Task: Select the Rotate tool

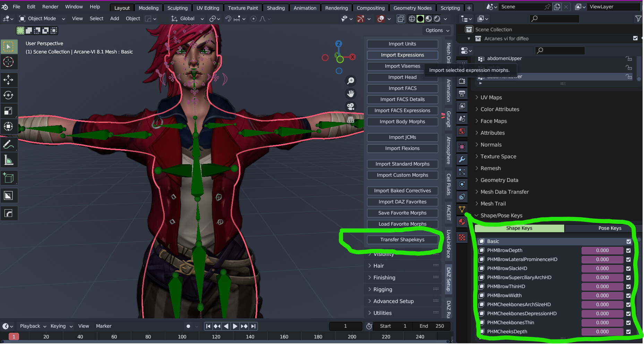Action: pos(8,95)
